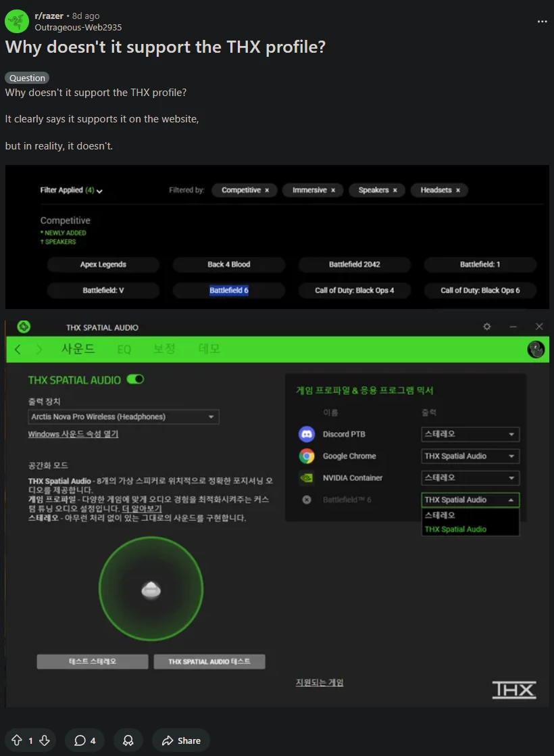The height and width of the screenshot is (756, 554).
Task: Click the THX logo
Action: click(x=513, y=690)
